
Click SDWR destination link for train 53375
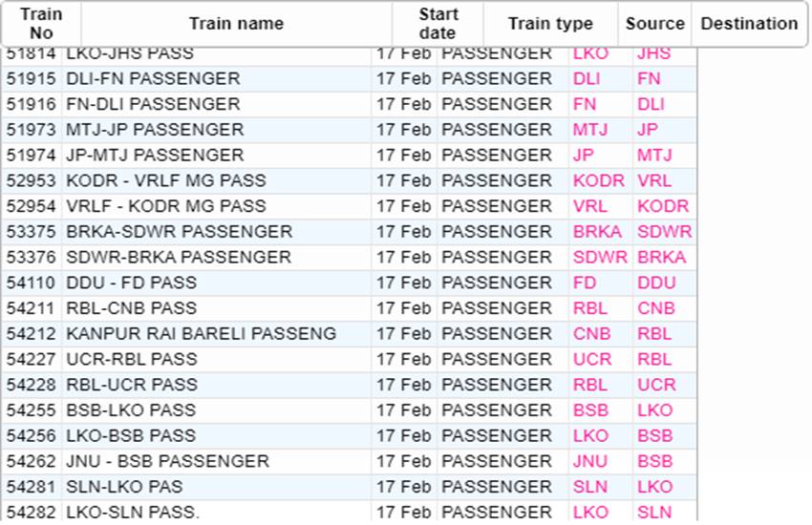click(665, 232)
